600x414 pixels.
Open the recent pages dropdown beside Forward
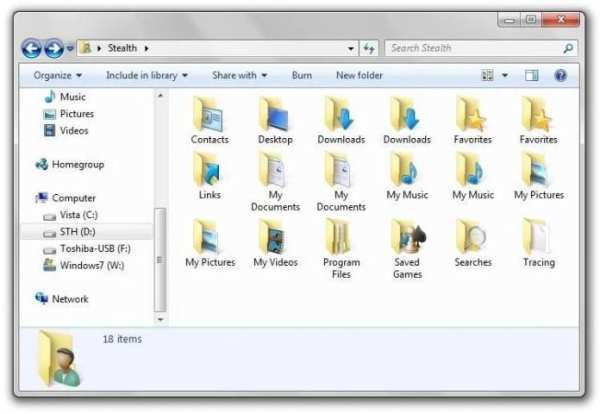point(70,49)
